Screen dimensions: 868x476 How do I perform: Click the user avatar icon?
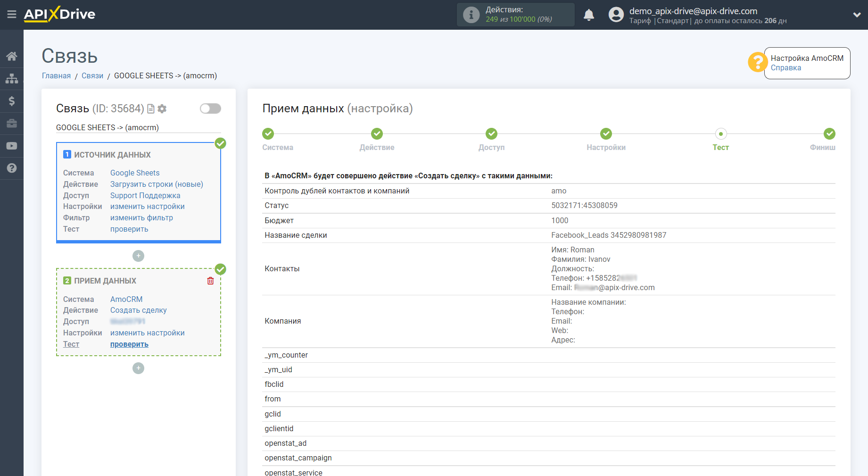(x=616, y=15)
